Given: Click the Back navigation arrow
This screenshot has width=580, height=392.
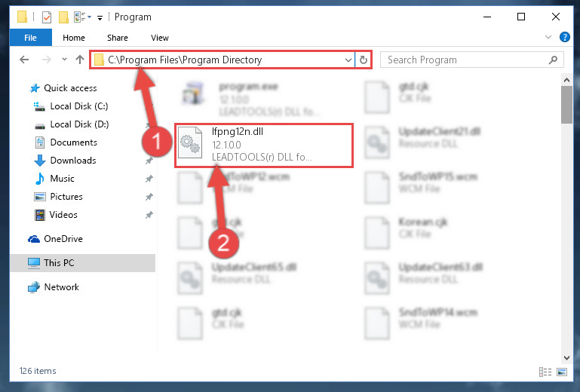Looking at the screenshot, I should pos(24,60).
